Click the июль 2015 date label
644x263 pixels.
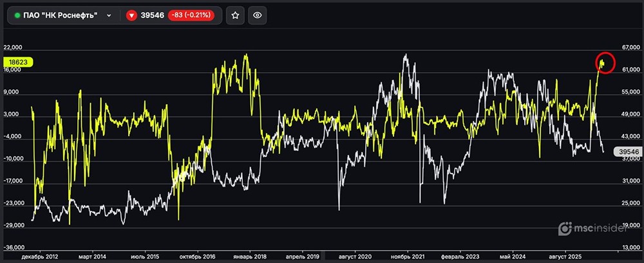(146, 257)
